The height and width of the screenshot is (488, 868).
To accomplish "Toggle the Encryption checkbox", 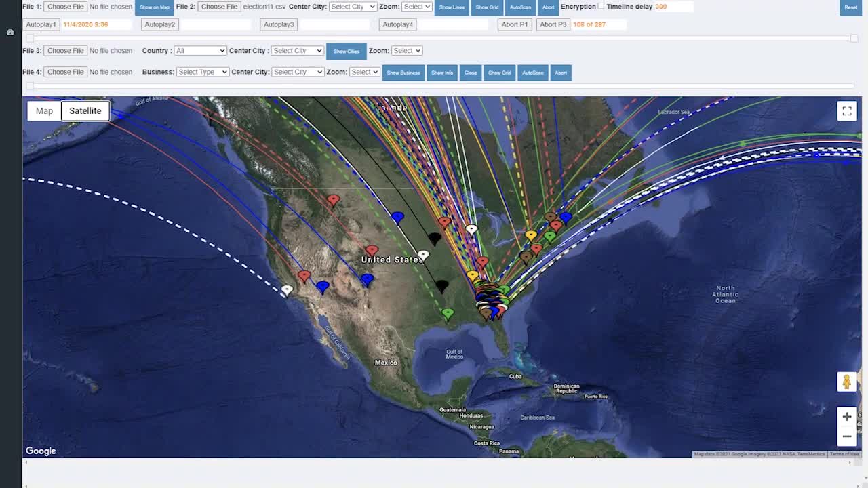I will coord(601,6).
